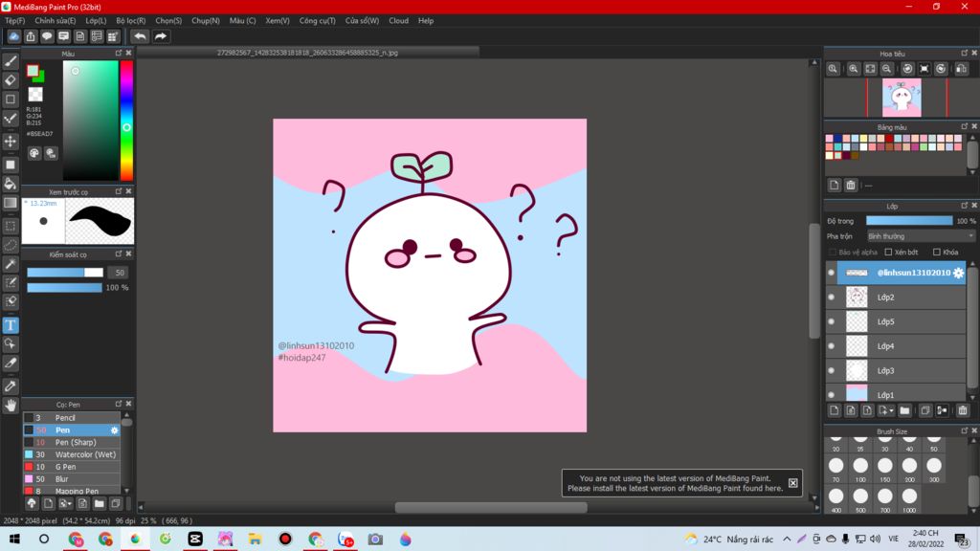Add a new swatch to the palette
Screen dimensions: 980x551
[x=835, y=185]
